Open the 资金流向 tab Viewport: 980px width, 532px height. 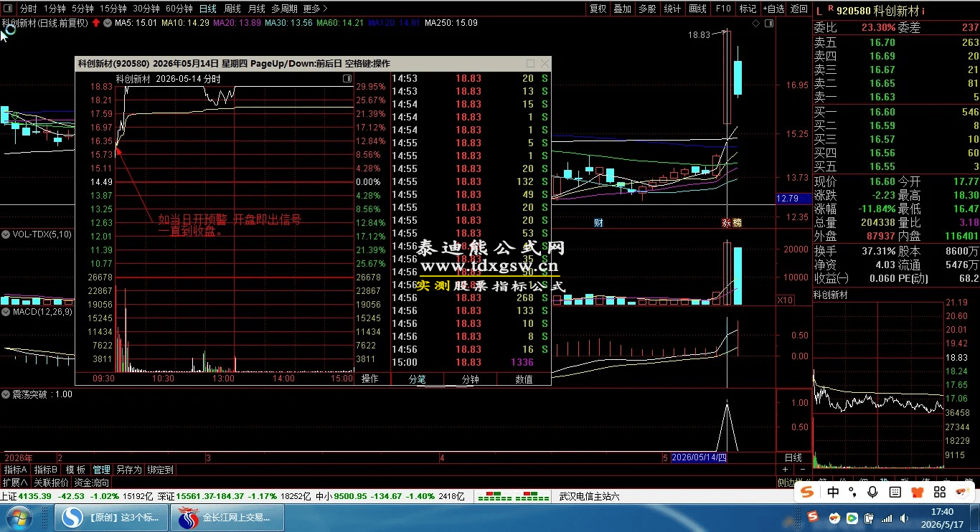click(x=91, y=483)
